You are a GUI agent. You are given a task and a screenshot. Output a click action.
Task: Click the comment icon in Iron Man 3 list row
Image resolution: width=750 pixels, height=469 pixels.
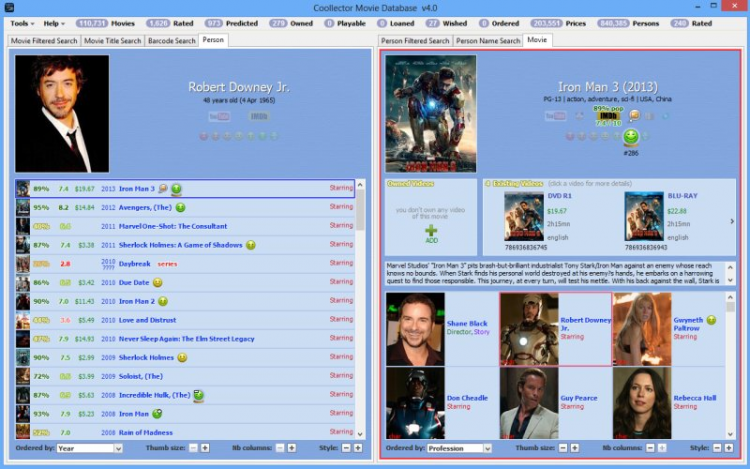tap(163, 189)
